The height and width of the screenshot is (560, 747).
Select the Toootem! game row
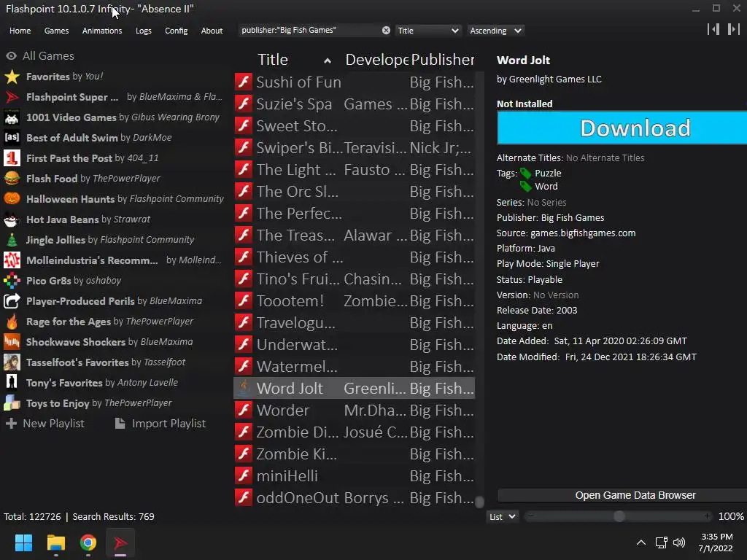355,301
